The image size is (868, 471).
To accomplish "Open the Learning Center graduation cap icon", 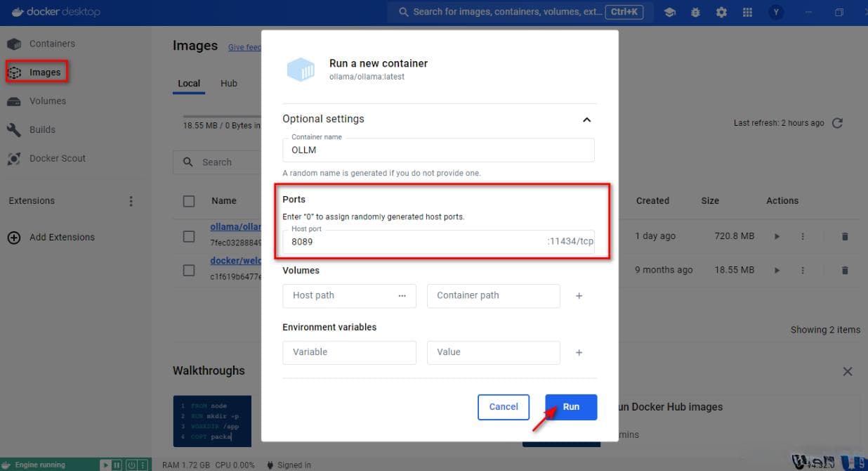I will 670,12.
